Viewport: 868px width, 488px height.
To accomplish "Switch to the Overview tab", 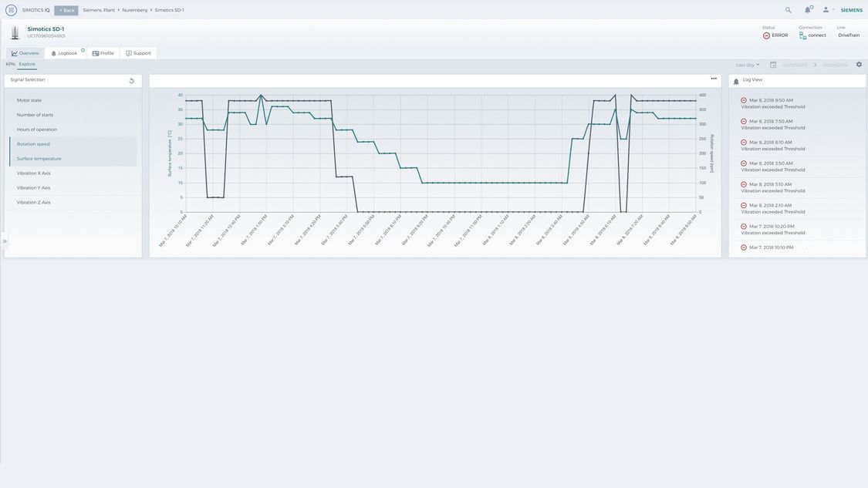I will pos(25,53).
